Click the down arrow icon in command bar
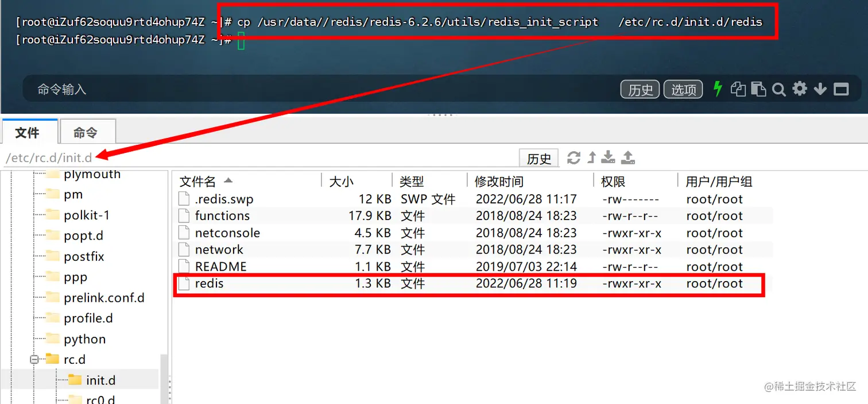The image size is (868, 404). pos(820,89)
